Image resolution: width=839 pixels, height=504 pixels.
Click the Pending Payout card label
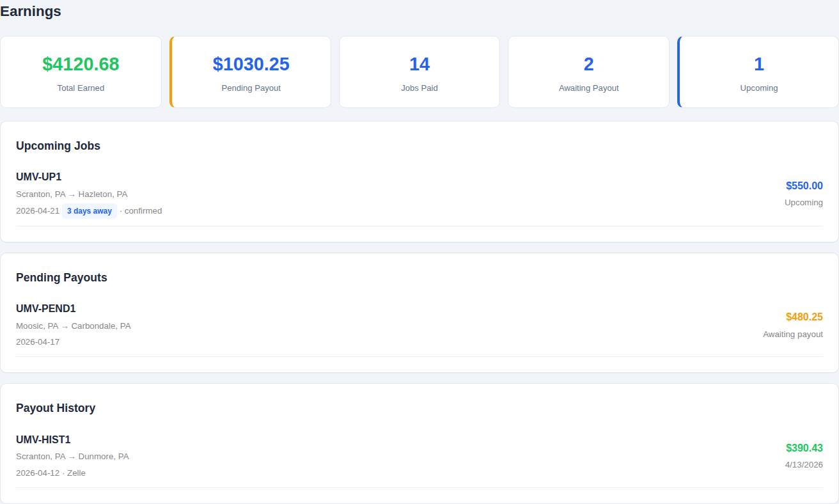pyautogui.click(x=251, y=88)
